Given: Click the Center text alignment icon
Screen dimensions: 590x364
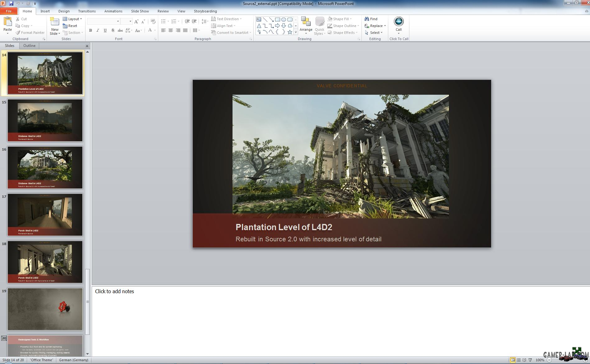Looking at the screenshot, I should click(x=171, y=30).
